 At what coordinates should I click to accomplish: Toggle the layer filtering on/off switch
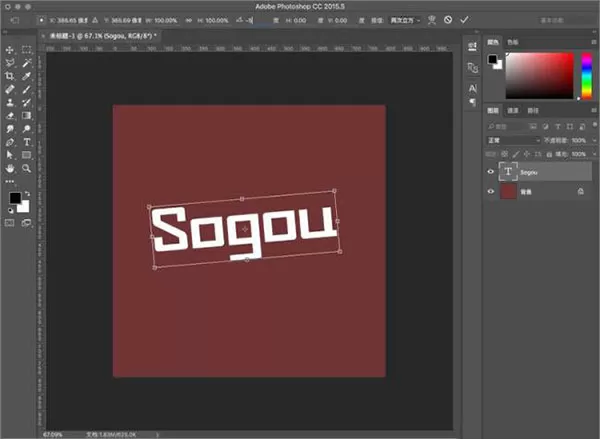(x=594, y=125)
